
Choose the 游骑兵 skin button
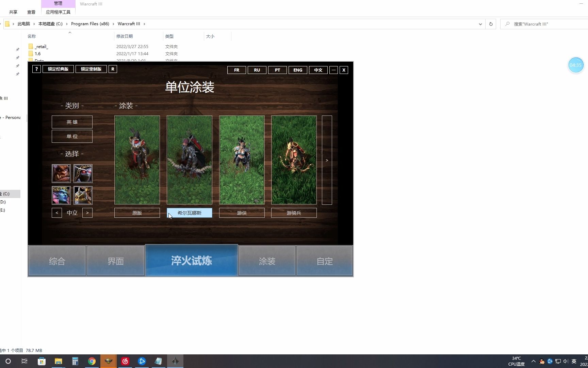[x=294, y=213]
